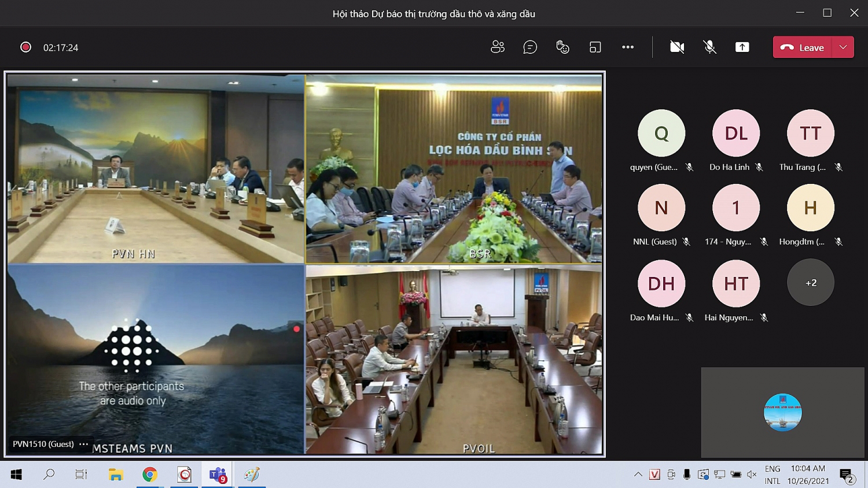868x488 pixels.
Task: Open the meeting chat icon
Action: point(529,47)
